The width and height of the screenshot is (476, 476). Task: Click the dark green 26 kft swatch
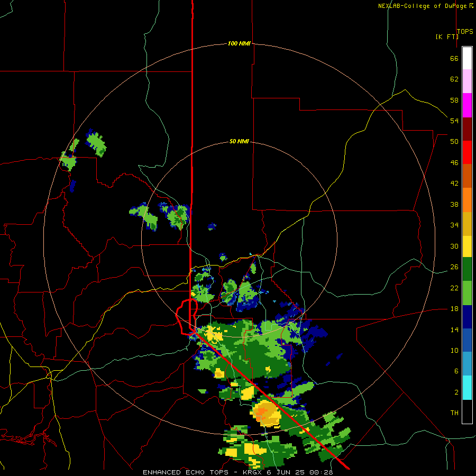click(x=467, y=269)
